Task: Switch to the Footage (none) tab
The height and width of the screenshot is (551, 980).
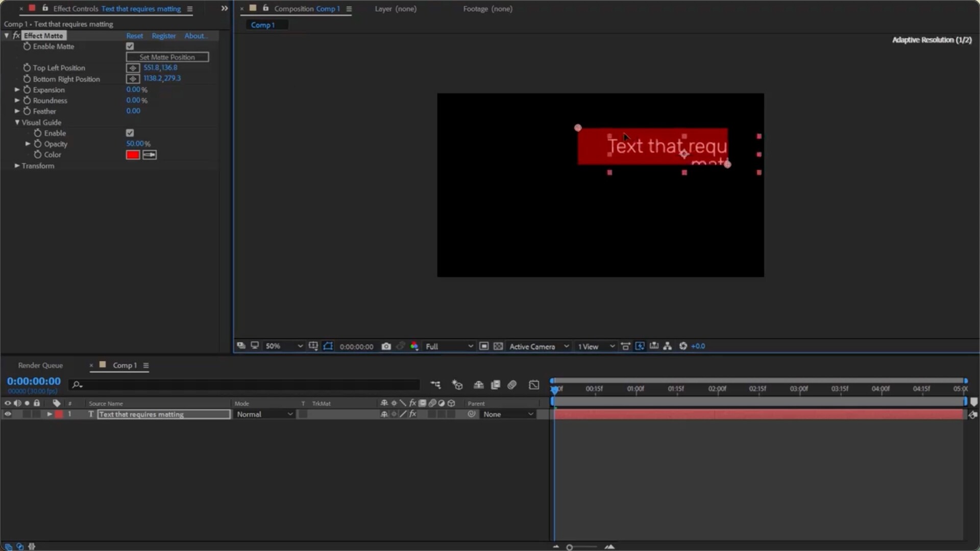Action: click(487, 9)
